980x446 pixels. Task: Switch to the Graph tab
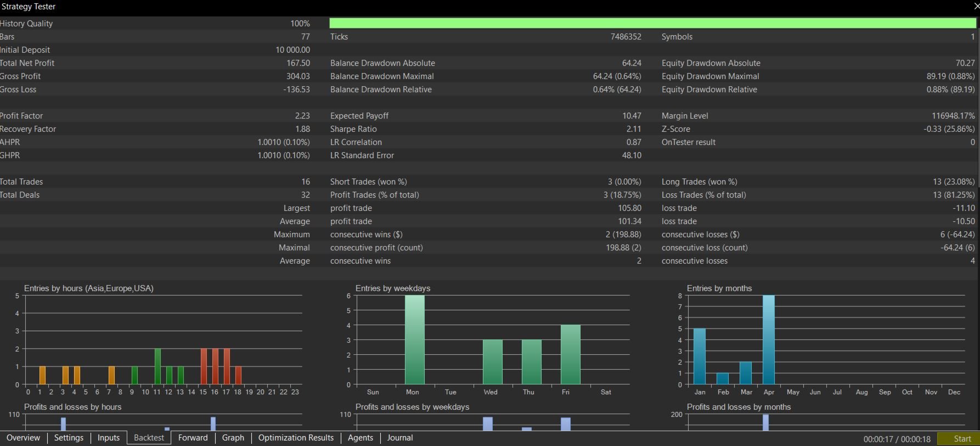click(x=233, y=438)
